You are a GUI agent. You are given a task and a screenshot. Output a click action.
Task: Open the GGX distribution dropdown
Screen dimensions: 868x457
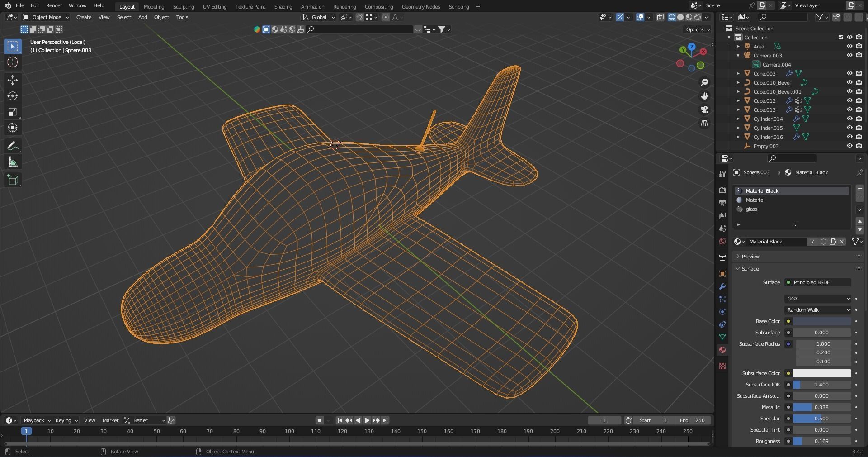coord(818,299)
